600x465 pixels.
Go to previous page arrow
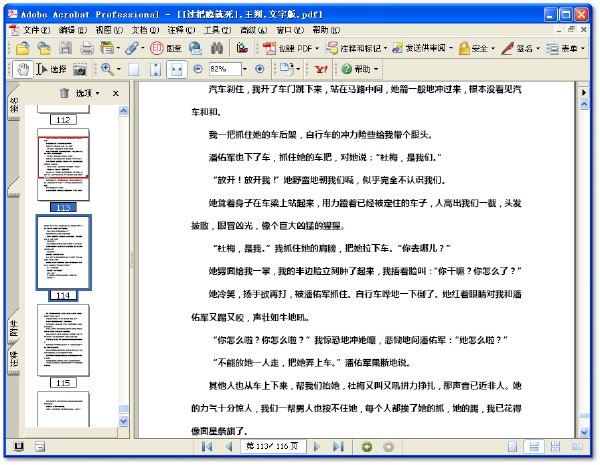pyautogui.click(x=229, y=447)
